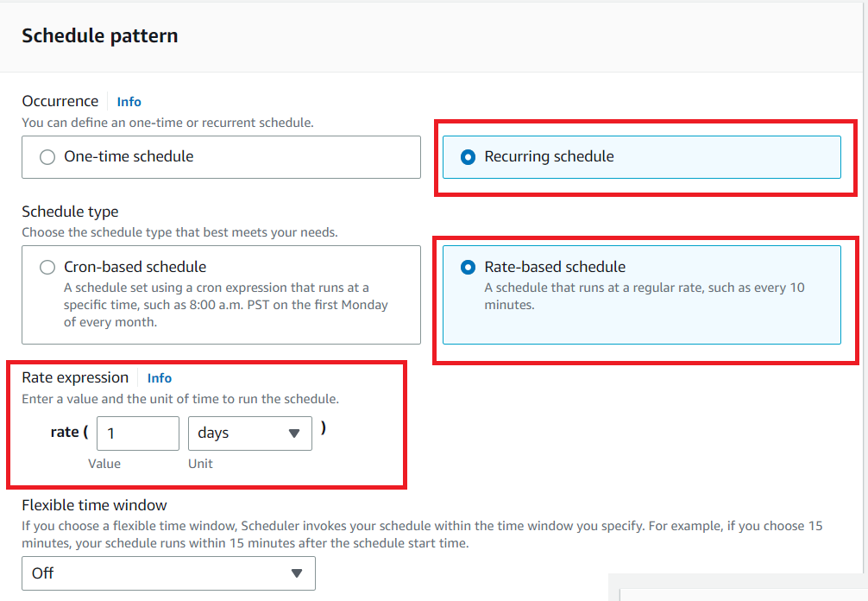Open the days Unit dropdown
The image size is (868, 601).
pyautogui.click(x=250, y=433)
